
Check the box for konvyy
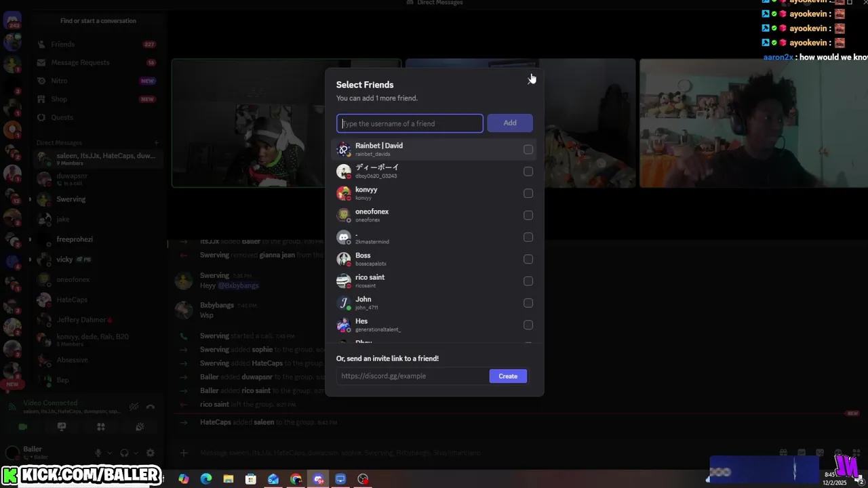click(528, 193)
